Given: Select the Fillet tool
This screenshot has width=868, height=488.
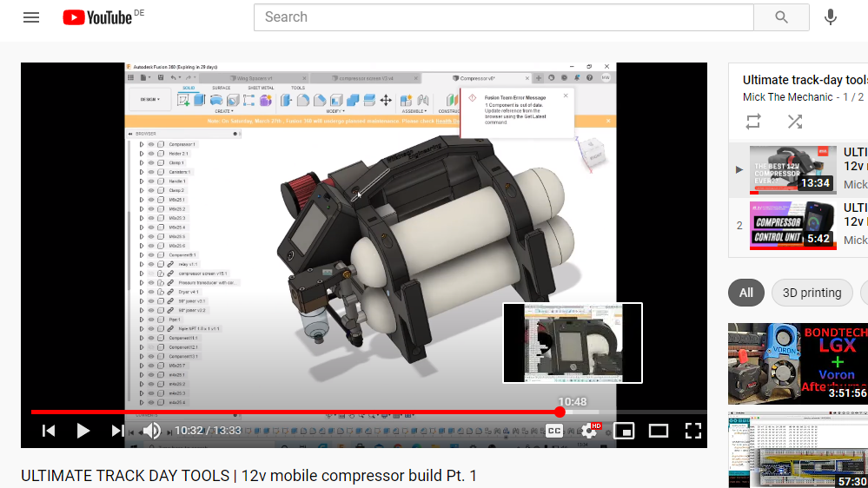Looking at the screenshot, I should coord(303,100).
